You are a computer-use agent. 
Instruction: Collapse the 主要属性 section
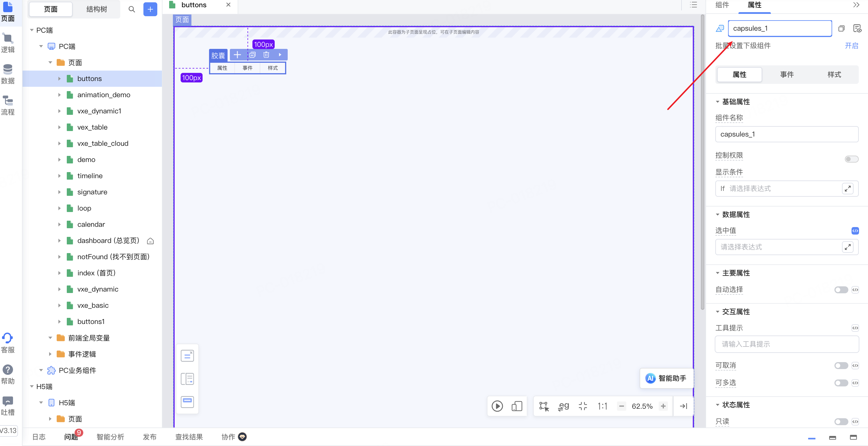coord(717,273)
